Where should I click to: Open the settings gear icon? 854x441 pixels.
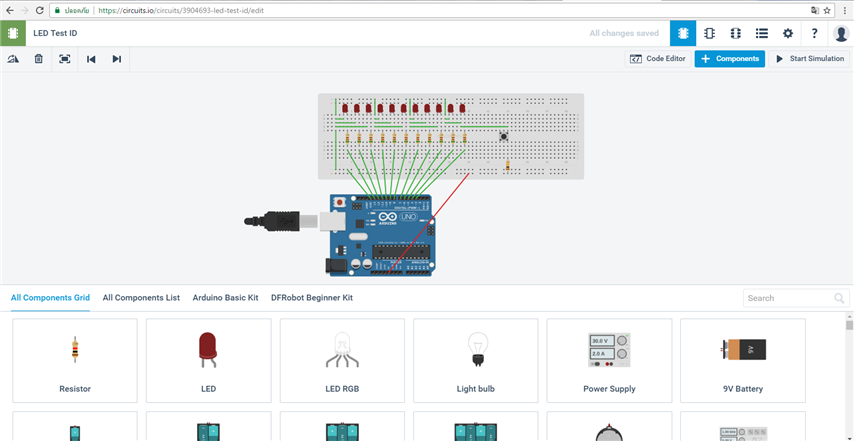pos(788,33)
